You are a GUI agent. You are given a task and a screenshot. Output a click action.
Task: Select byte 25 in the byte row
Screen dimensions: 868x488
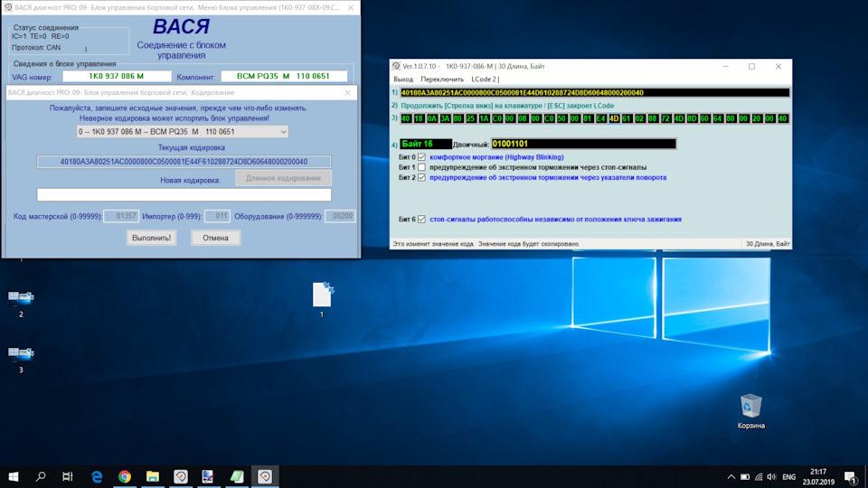point(470,118)
